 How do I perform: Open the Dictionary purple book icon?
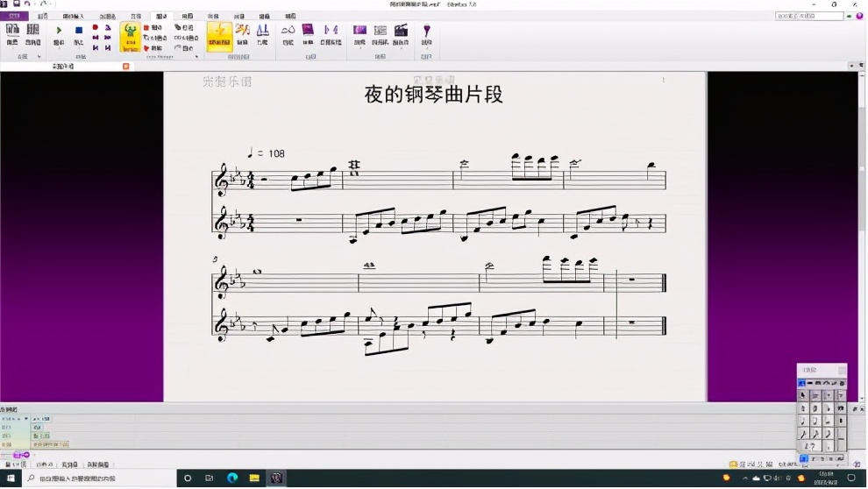(x=308, y=34)
